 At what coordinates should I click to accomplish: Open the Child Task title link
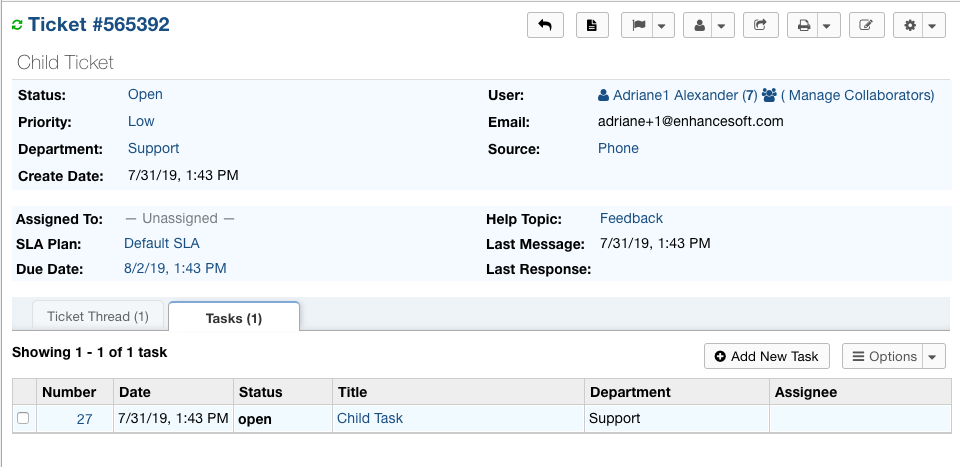(x=370, y=418)
